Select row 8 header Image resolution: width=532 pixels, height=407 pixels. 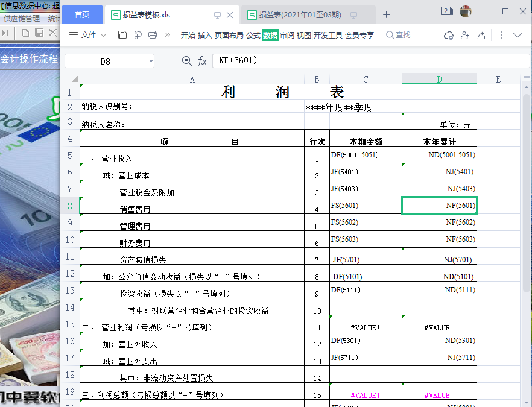click(70, 206)
